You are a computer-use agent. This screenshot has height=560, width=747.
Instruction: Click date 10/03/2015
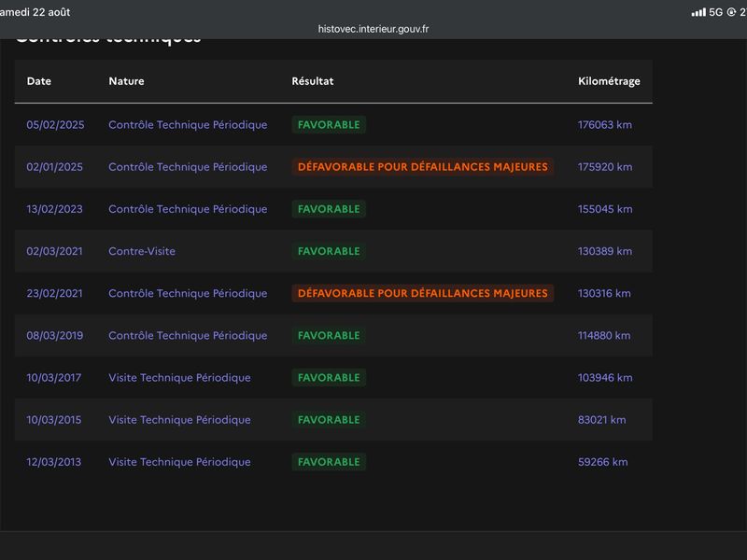coord(54,420)
